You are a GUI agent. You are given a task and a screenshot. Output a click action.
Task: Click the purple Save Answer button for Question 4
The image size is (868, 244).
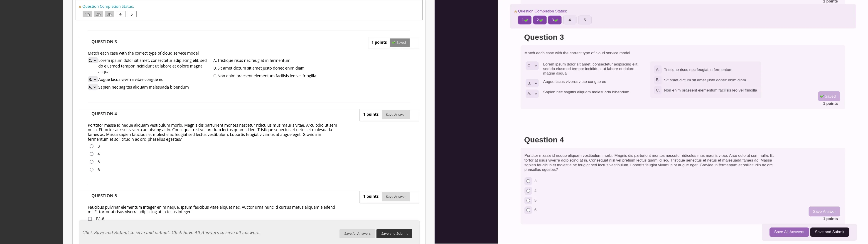point(824,211)
